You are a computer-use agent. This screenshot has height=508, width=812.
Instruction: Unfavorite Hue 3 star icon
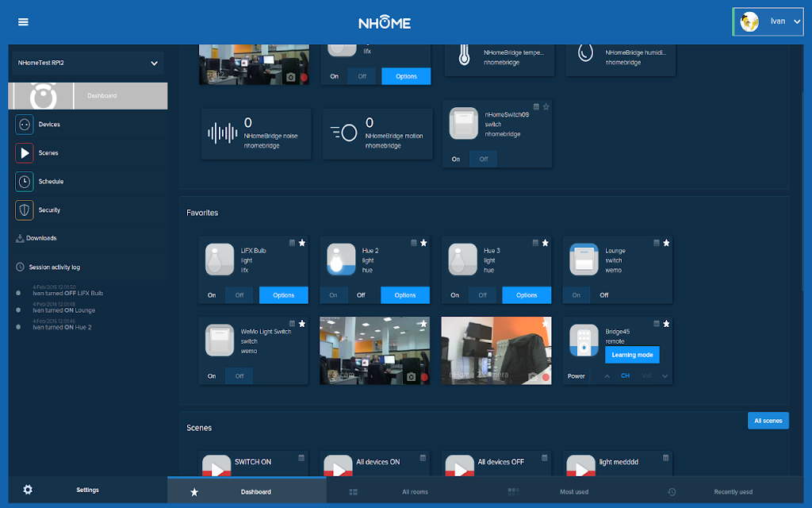(546, 243)
